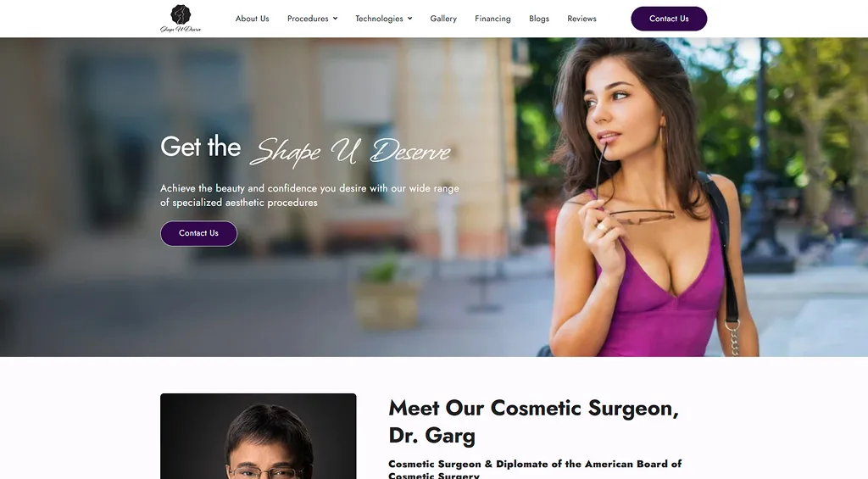Screen dimensions: 868x479
Task: Expand the Technologies dropdown chevron
Action: pyautogui.click(x=409, y=19)
